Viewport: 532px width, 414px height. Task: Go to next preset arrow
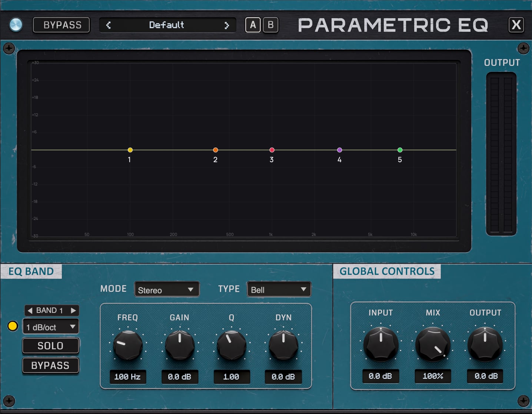coord(227,25)
